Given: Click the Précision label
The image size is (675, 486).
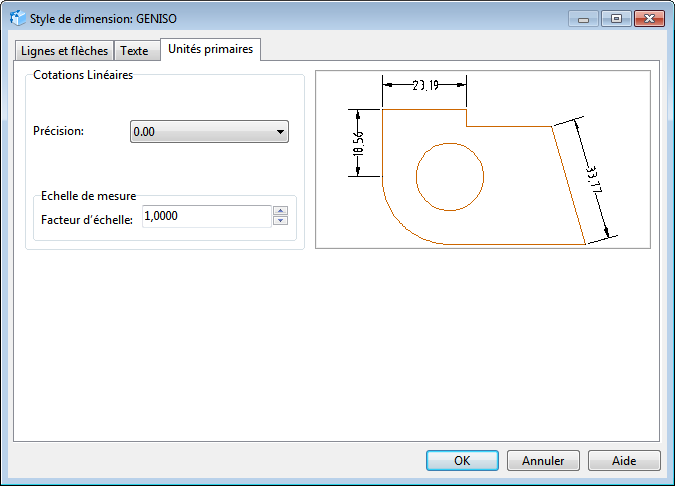Looking at the screenshot, I should click(x=59, y=131).
